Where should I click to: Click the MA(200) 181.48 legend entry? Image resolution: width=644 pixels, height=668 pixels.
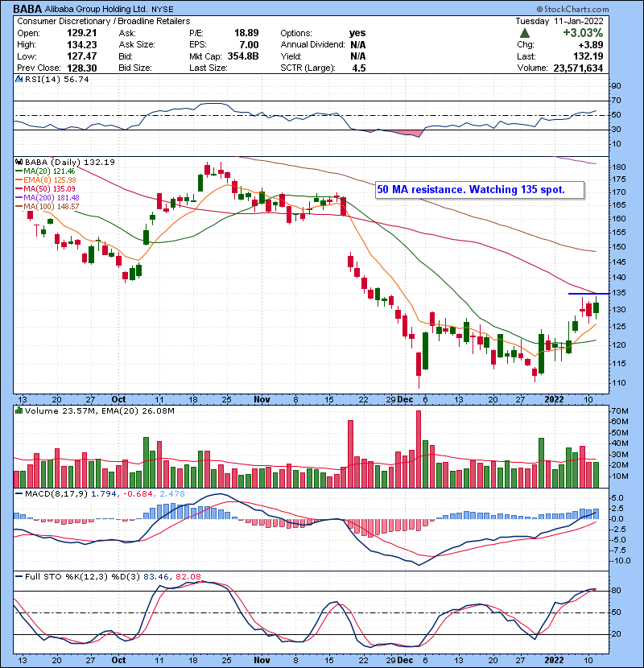[x=52, y=198]
